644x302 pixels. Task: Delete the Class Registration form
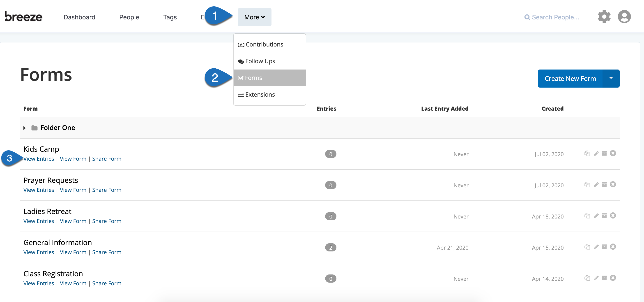click(x=613, y=278)
